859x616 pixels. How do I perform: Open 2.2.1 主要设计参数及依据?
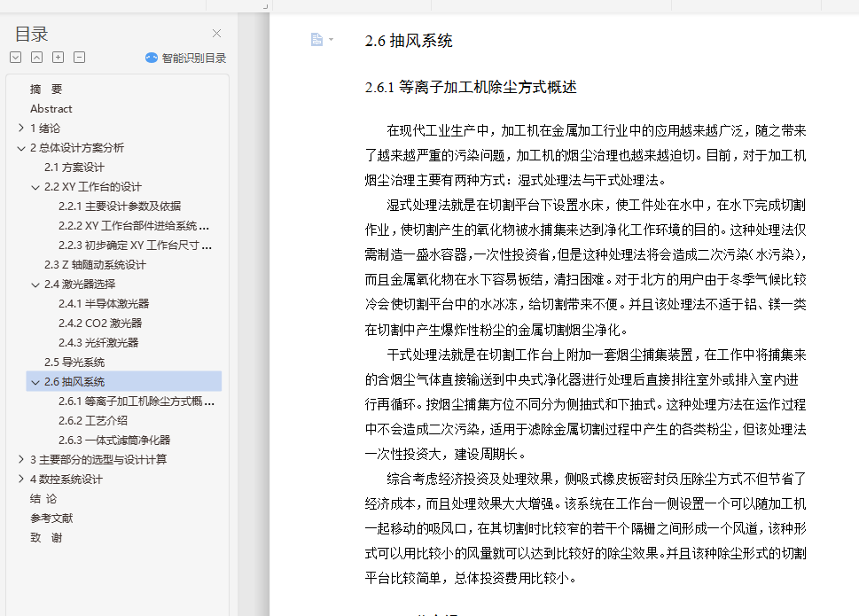click(x=120, y=206)
